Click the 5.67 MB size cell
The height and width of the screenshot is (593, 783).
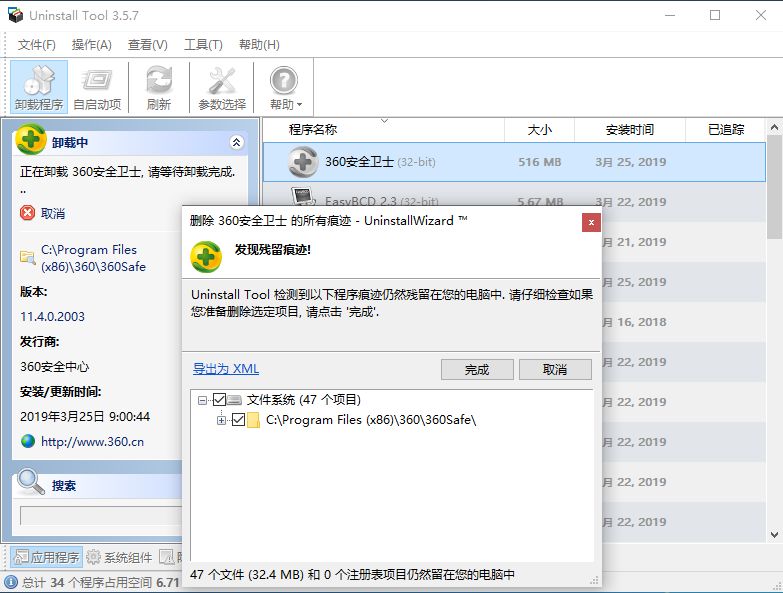pyautogui.click(x=540, y=200)
